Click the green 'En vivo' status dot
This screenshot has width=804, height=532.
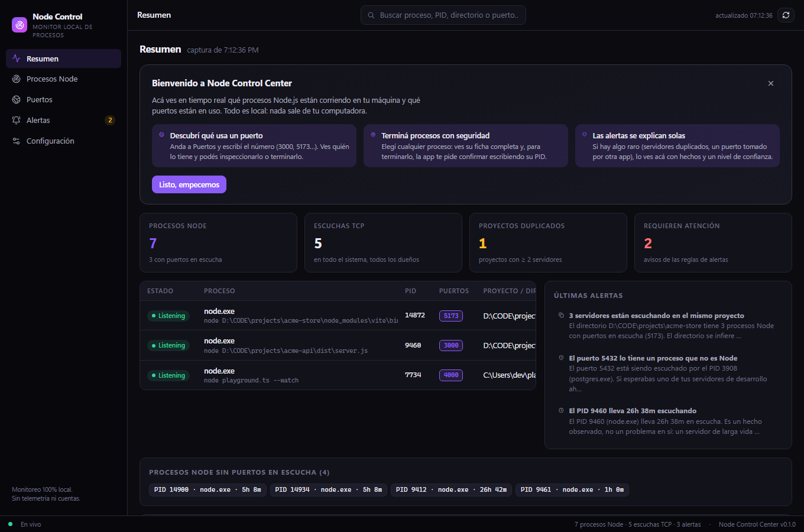tap(11, 524)
